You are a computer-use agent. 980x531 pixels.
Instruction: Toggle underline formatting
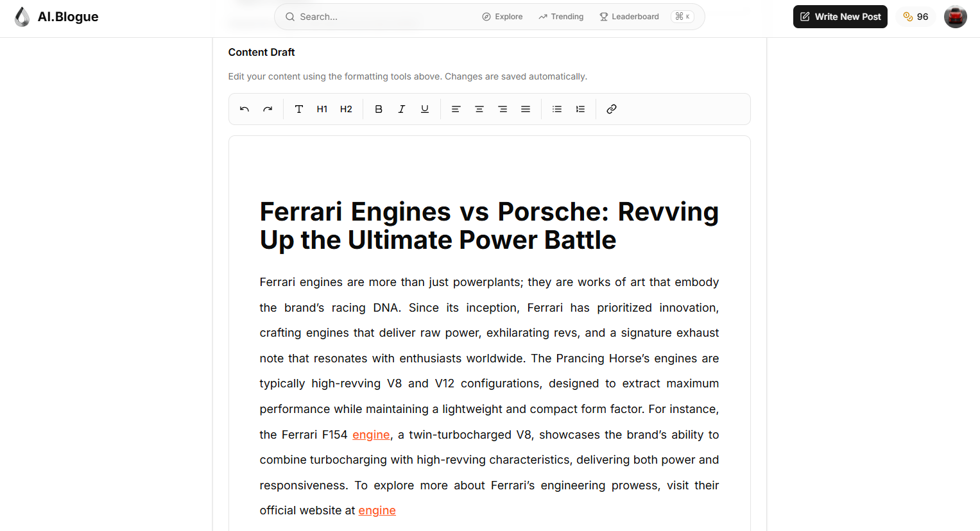425,109
